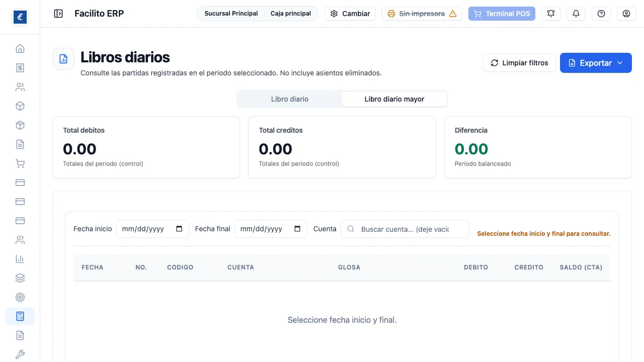Open the wrench tools sidebar icon
The width and height of the screenshot is (644, 362).
[x=20, y=354]
